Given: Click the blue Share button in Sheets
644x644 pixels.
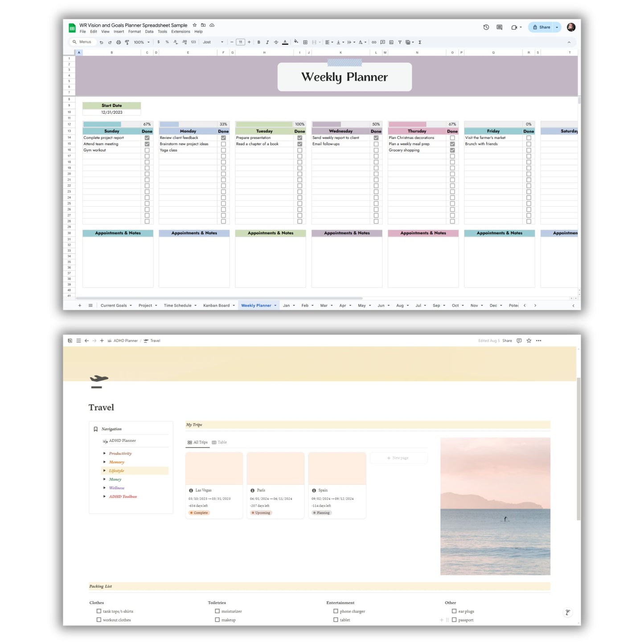Looking at the screenshot, I should point(541,27).
